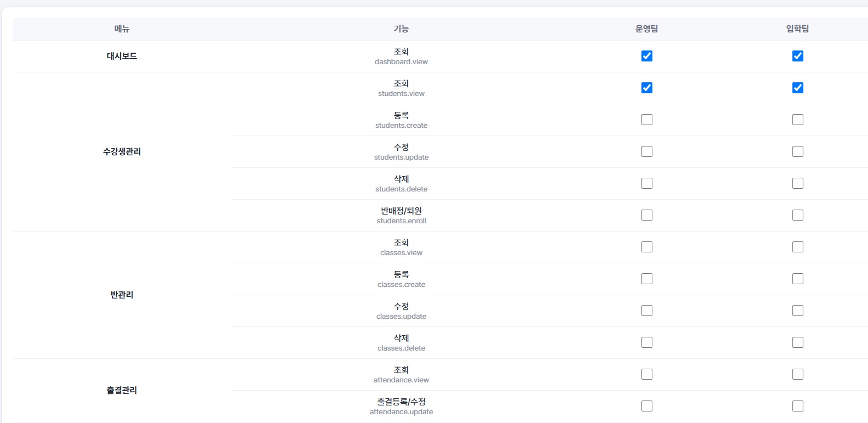Click the 메뉴 column header
868x423 pixels.
tap(122, 29)
